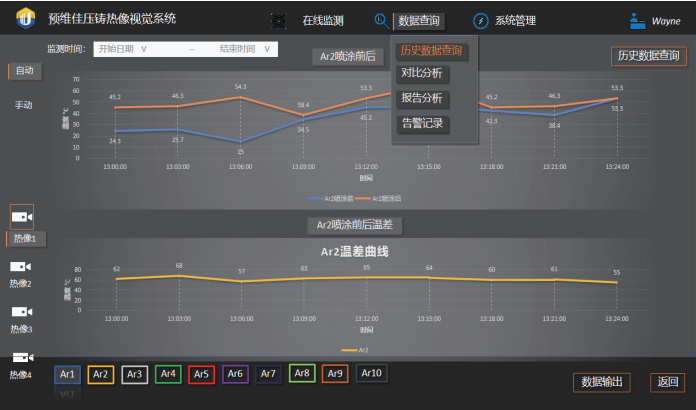
Task: Choose 历史数据查询 in the dropdown menu
Action: coord(431,51)
